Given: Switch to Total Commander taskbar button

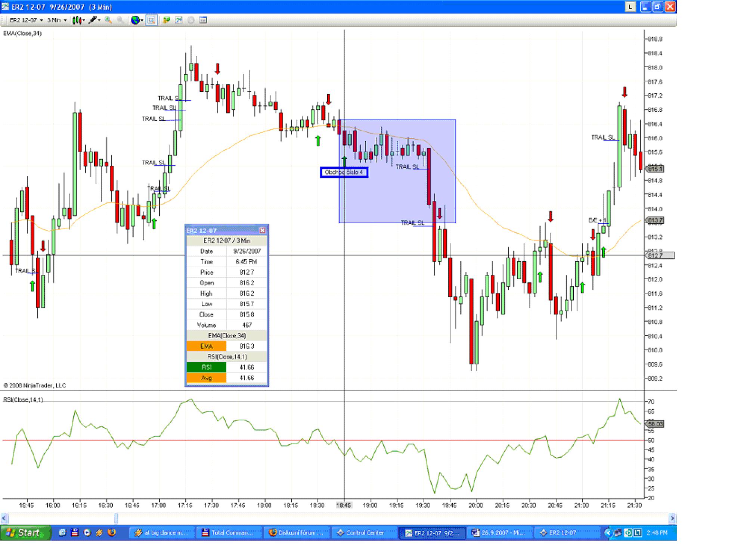Looking at the screenshot, I should pyautogui.click(x=228, y=533).
